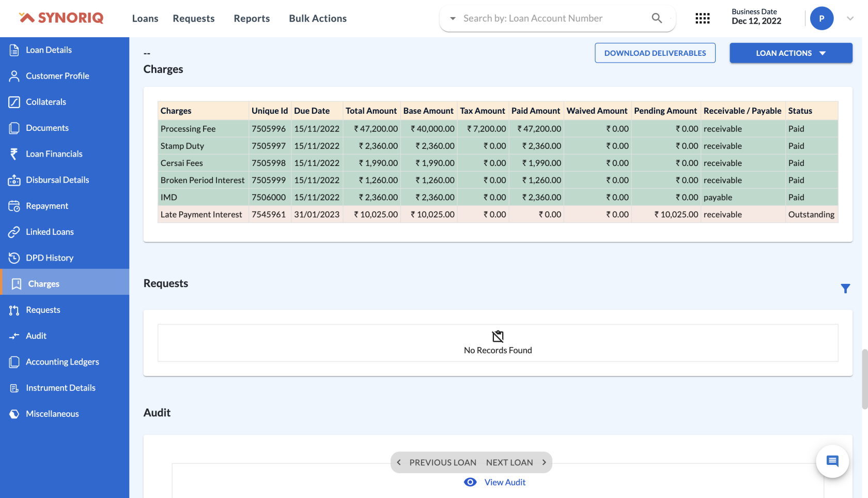This screenshot has height=498, width=868.
Task: Click the page vertical scrollbar
Action: pos(864,379)
